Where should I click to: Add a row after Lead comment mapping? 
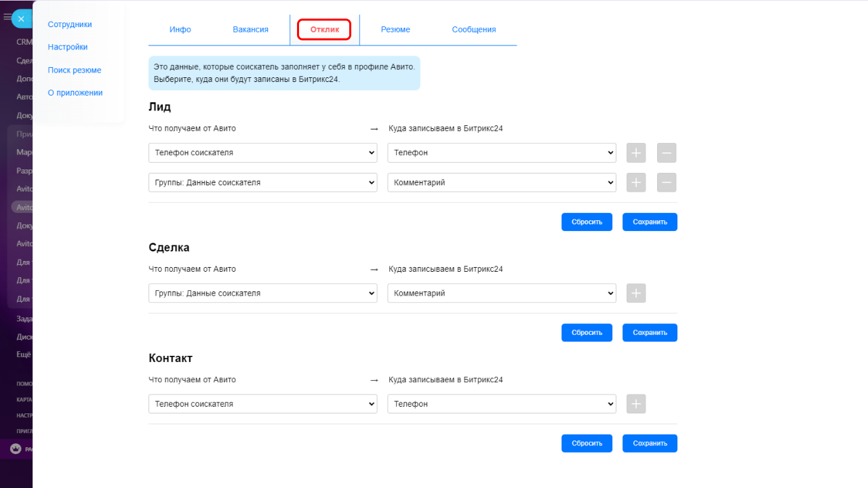636,183
